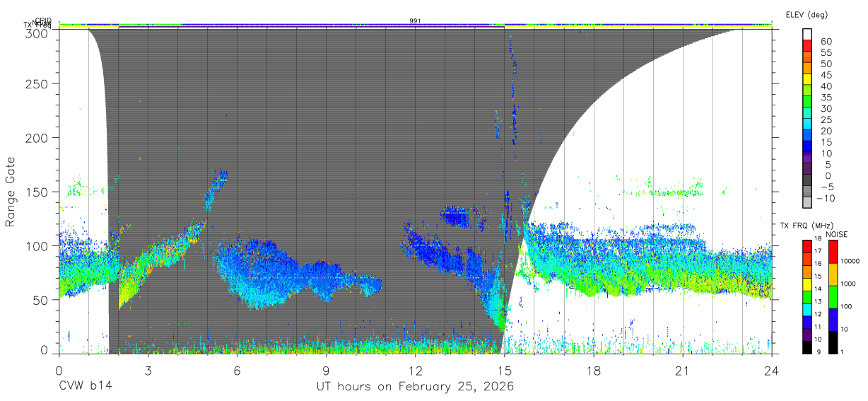Click the 'CPID' label at top left

pyautogui.click(x=44, y=21)
